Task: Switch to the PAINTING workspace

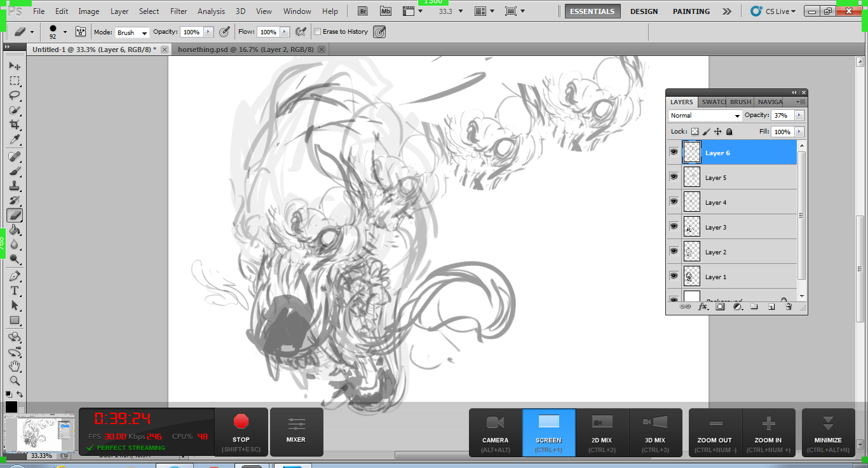Action: (x=691, y=11)
